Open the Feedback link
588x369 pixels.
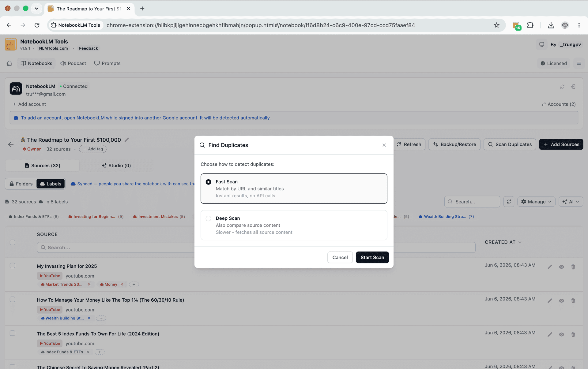[x=89, y=48]
